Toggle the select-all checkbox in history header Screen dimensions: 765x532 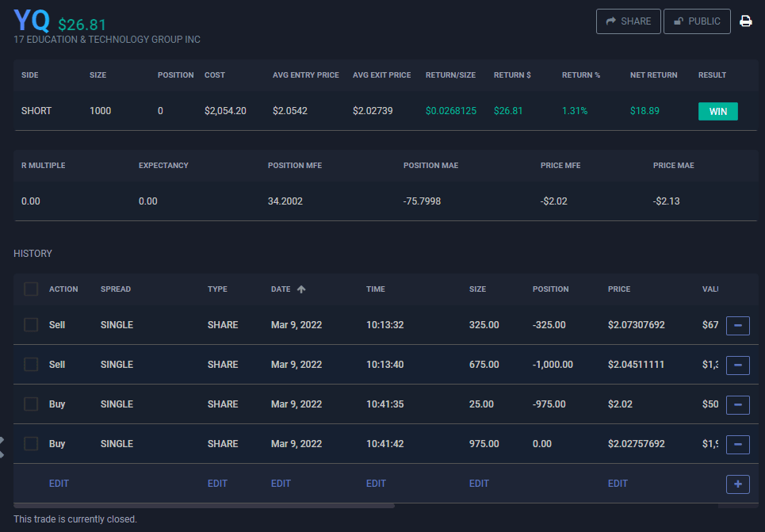click(31, 289)
